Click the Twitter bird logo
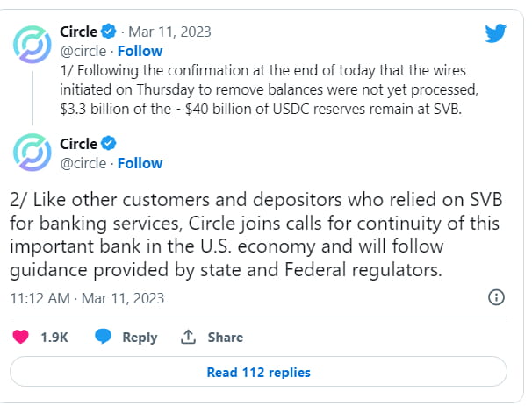This screenshot has width=532, height=406. (497, 34)
